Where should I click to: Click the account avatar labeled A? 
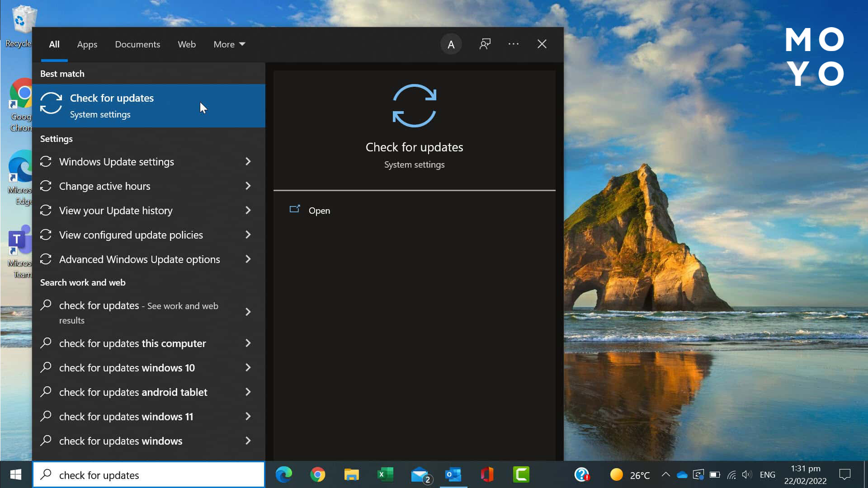[x=451, y=44]
